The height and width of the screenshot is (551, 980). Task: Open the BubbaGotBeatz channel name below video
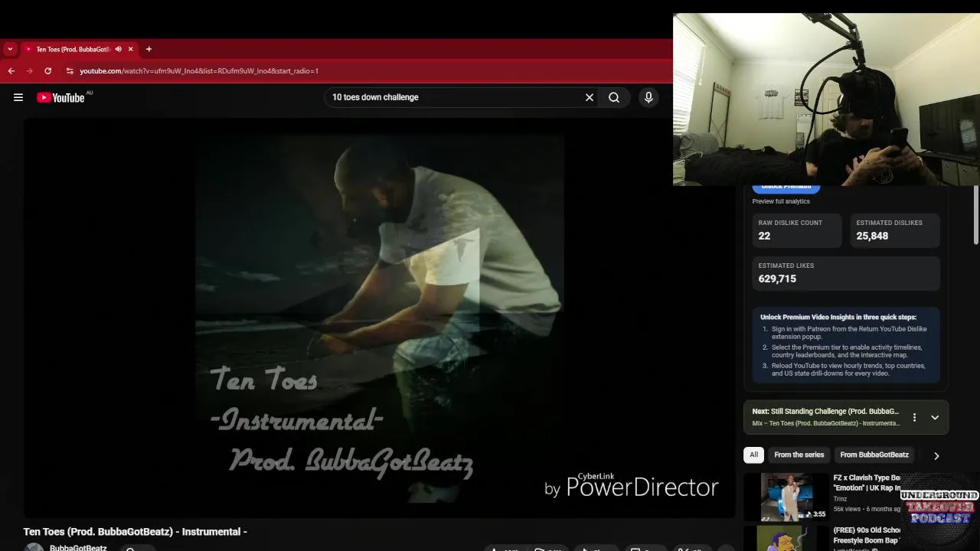point(78,548)
